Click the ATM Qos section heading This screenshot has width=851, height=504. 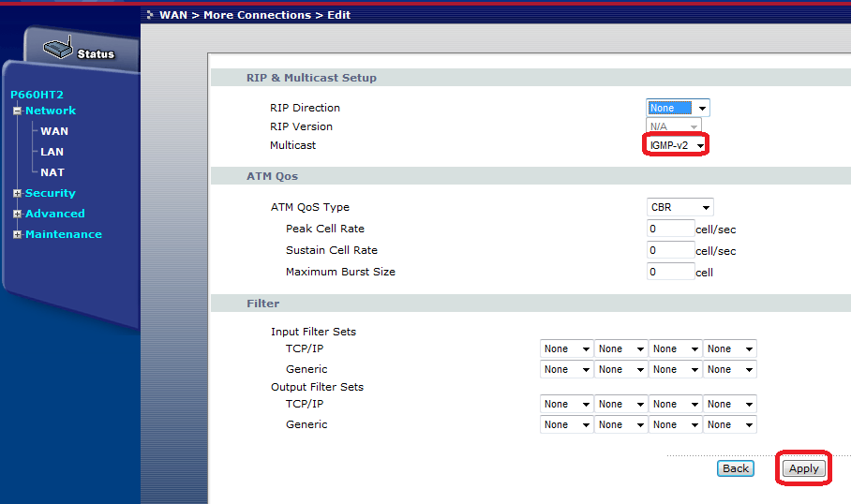point(272,176)
